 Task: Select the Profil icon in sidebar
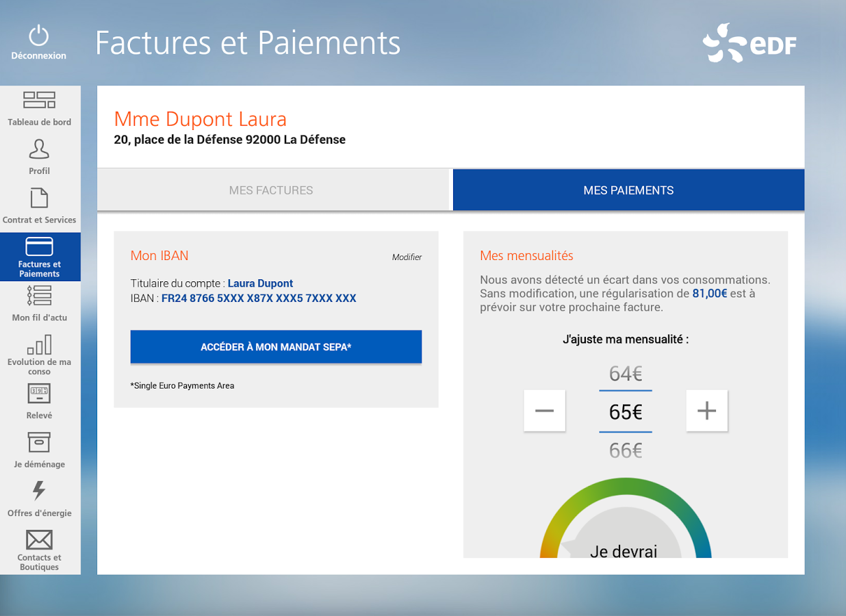pos(39,155)
